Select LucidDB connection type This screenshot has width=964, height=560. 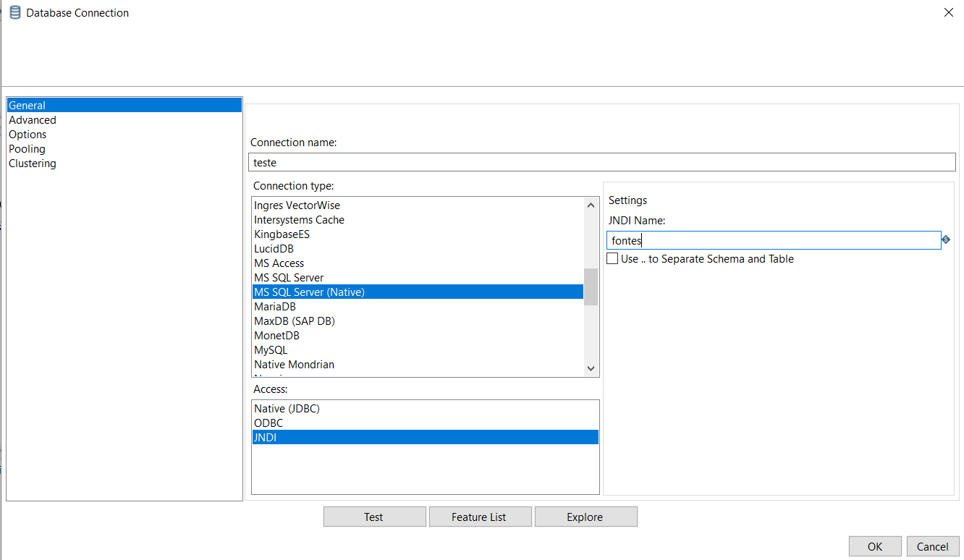[x=418, y=248]
